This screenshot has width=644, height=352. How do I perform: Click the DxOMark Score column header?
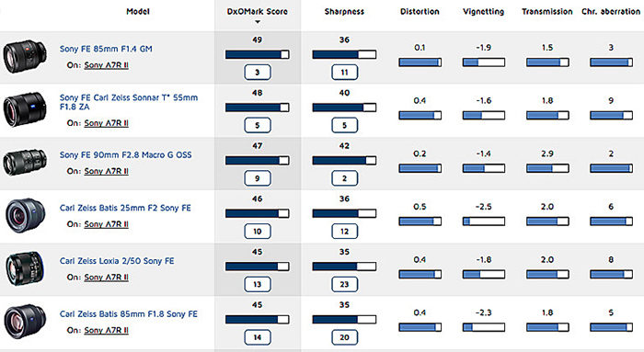257,11
